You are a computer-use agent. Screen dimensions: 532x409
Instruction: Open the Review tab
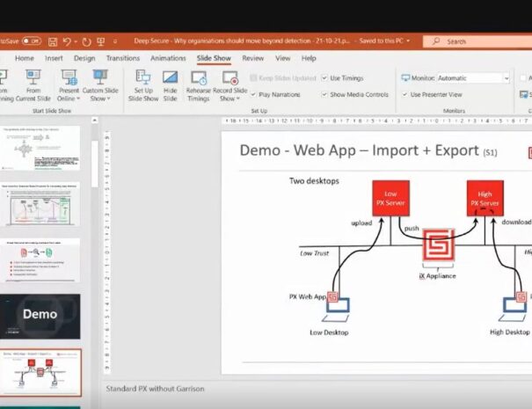pyautogui.click(x=252, y=58)
